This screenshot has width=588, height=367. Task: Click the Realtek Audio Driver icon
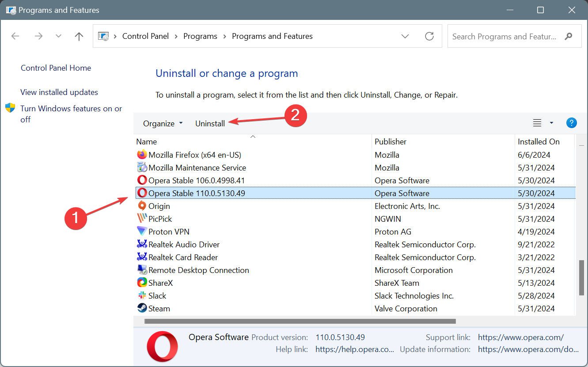tap(142, 244)
